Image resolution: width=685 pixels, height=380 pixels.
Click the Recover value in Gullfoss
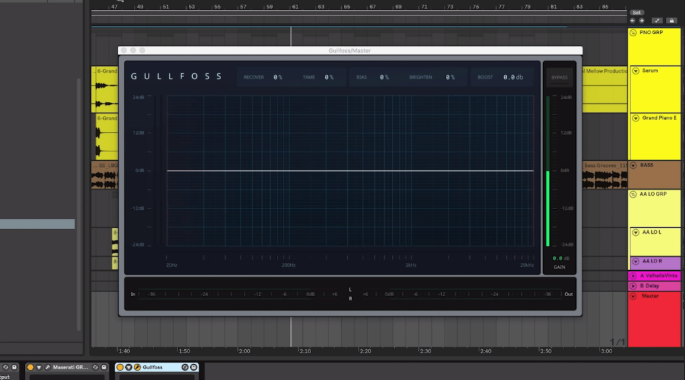[x=278, y=77]
